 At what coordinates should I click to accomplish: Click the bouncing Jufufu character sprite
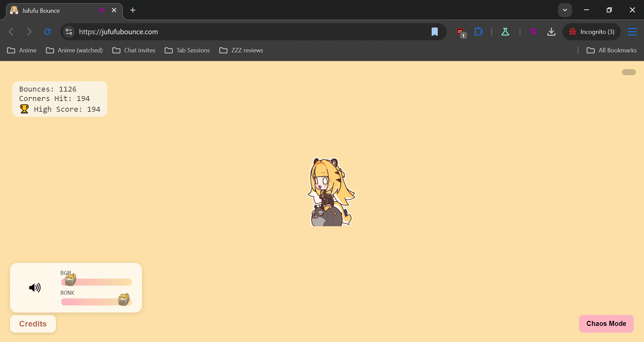coord(331,192)
